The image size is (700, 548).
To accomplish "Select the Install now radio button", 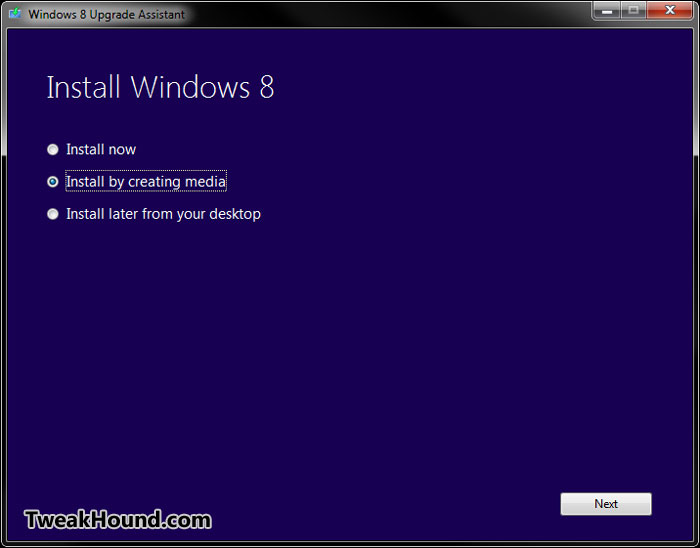I will tap(53, 149).
